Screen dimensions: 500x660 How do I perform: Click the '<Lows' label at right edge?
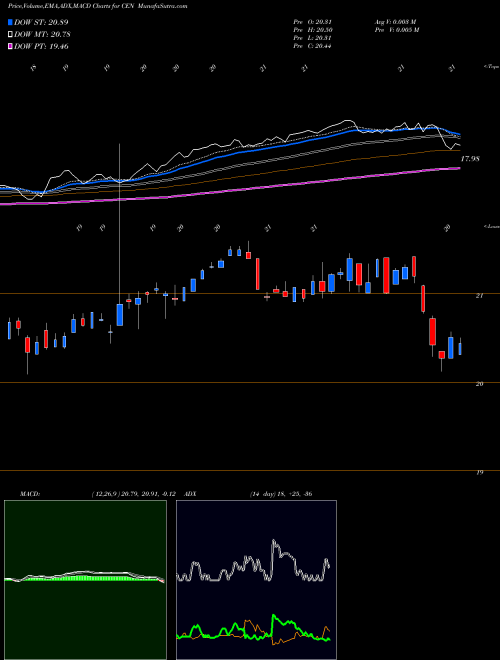492,226
